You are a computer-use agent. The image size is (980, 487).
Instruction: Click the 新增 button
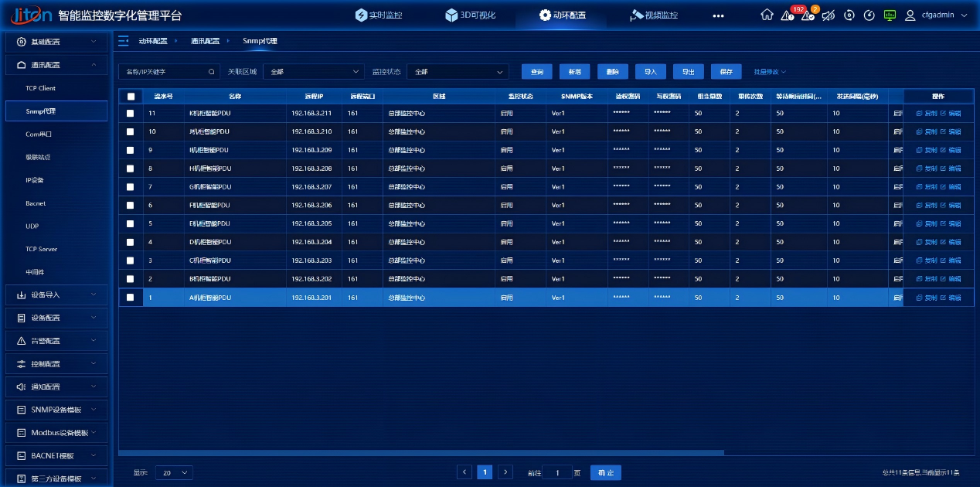(574, 72)
